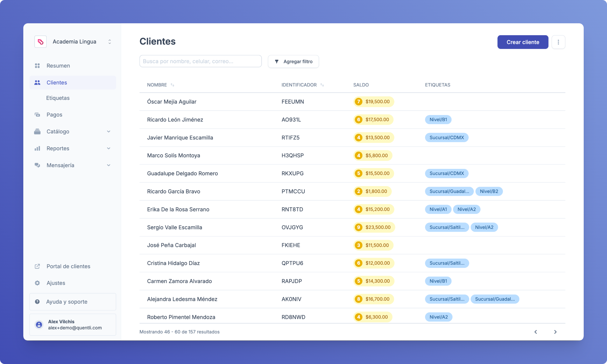The image size is (607, 364).
Task: Expand the Mensajería submenu chevron
Action: point(109,165)
